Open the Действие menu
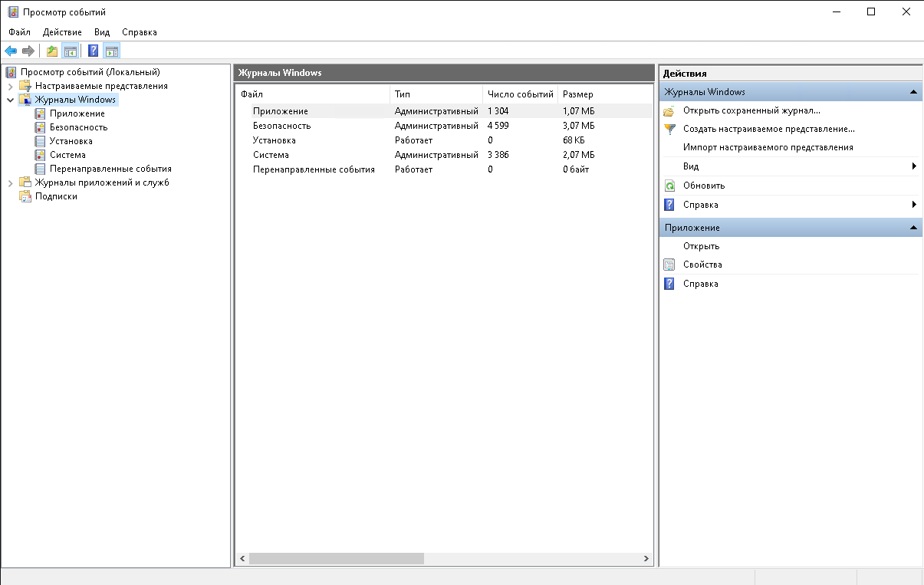924x585 pixels. [62, 32]
